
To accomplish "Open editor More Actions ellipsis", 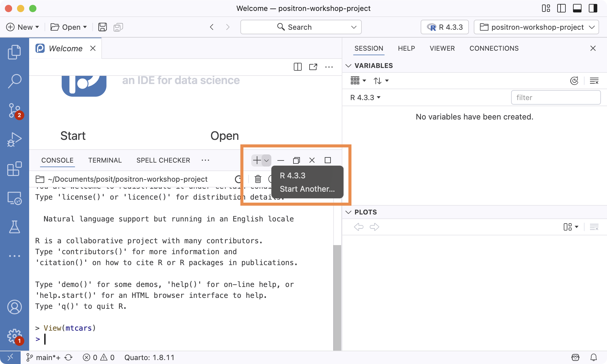I will tap(329, 67).
